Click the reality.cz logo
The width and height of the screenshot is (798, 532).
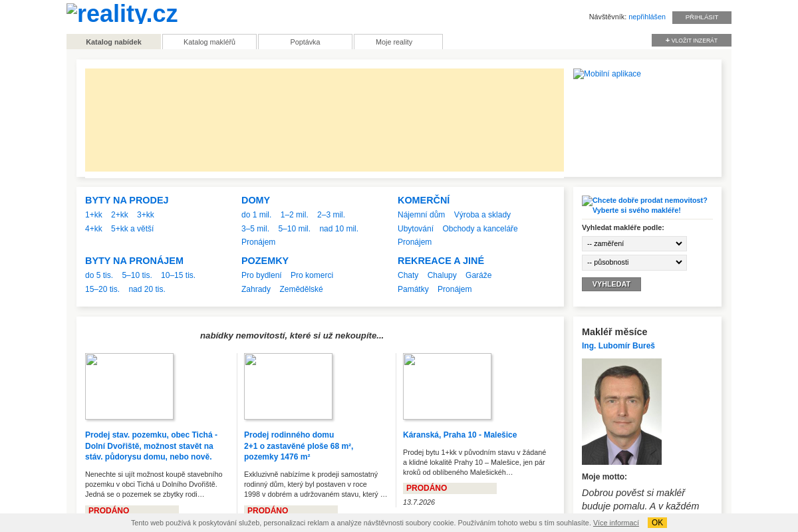coord(122,15)
